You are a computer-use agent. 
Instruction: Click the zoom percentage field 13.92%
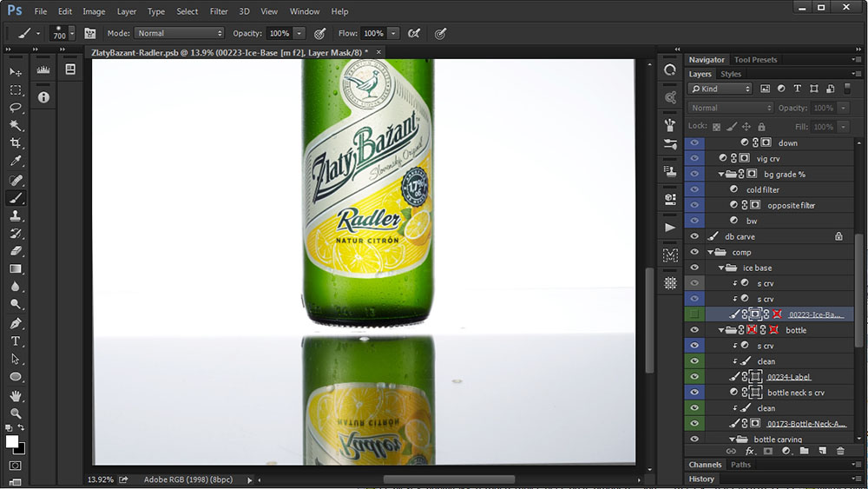pyautogui.click(x=100, y=479)
